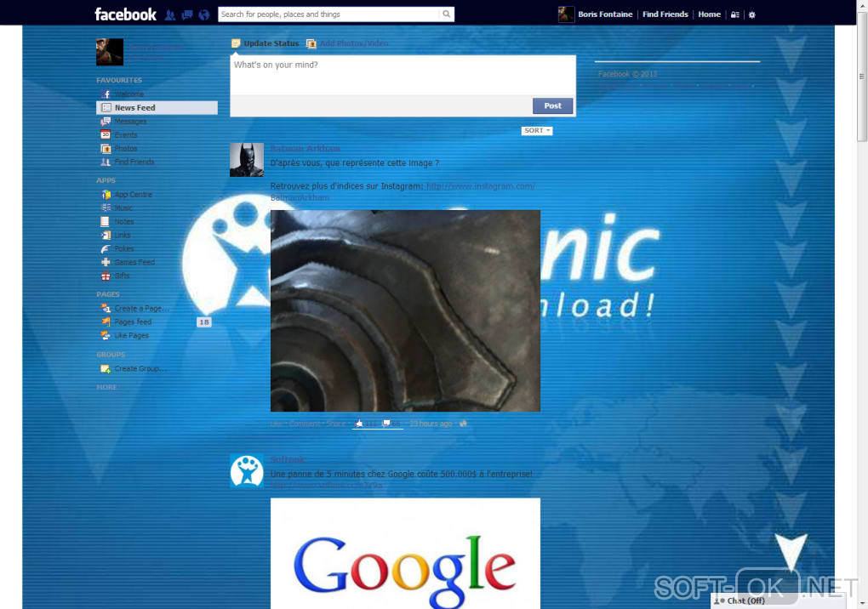868x609 pixels.
Task: Open the Google logo image in Softonic post
Action: coord(405,554)
